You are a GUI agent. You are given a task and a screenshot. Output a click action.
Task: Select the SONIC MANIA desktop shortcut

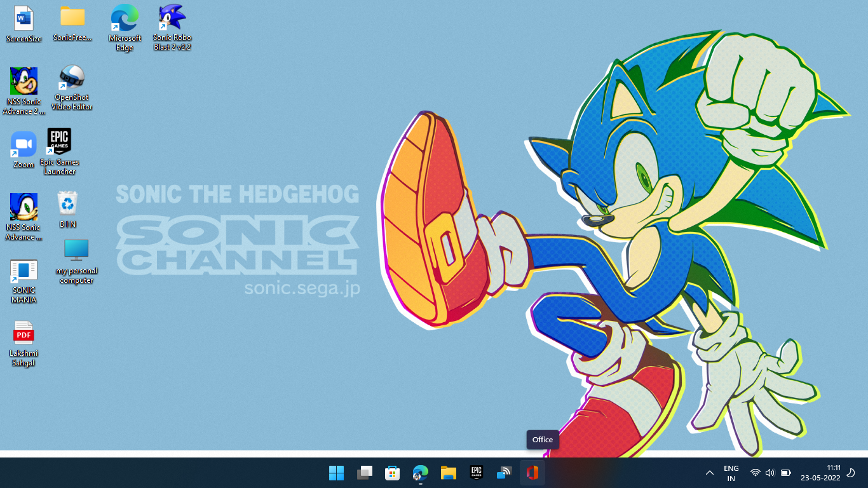24,281
